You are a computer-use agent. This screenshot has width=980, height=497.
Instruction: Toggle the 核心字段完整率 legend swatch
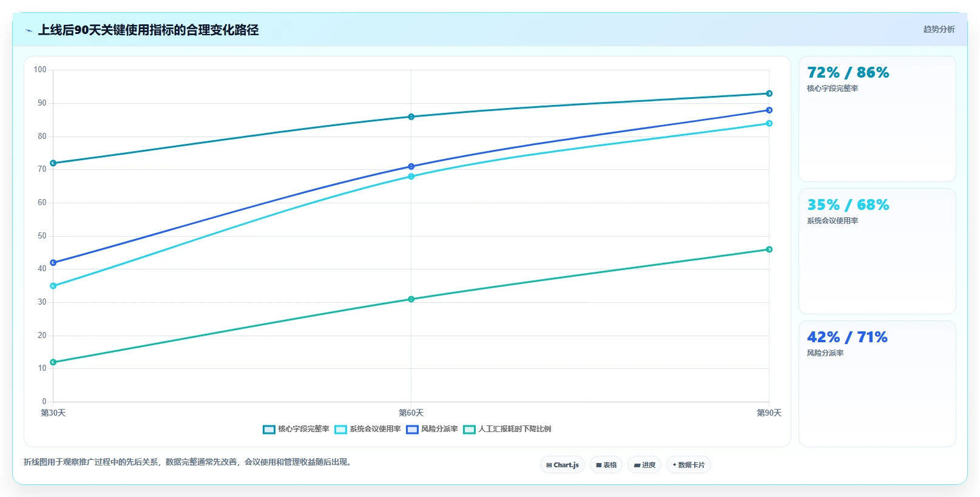(x=269, y=430)
